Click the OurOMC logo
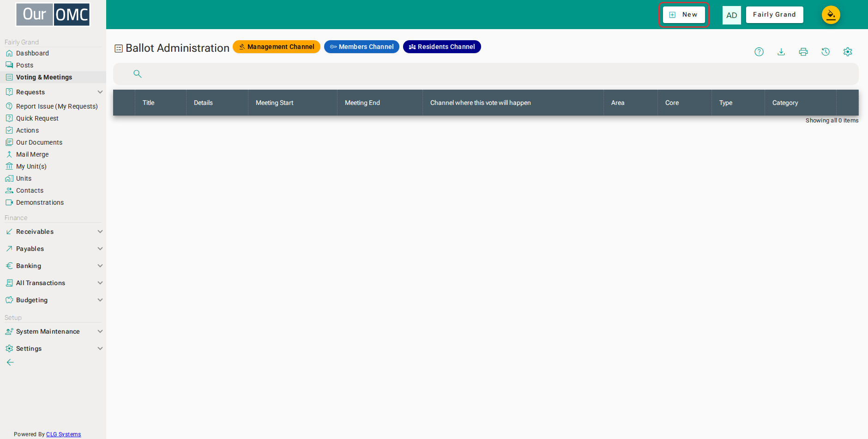 coord(53,15)
